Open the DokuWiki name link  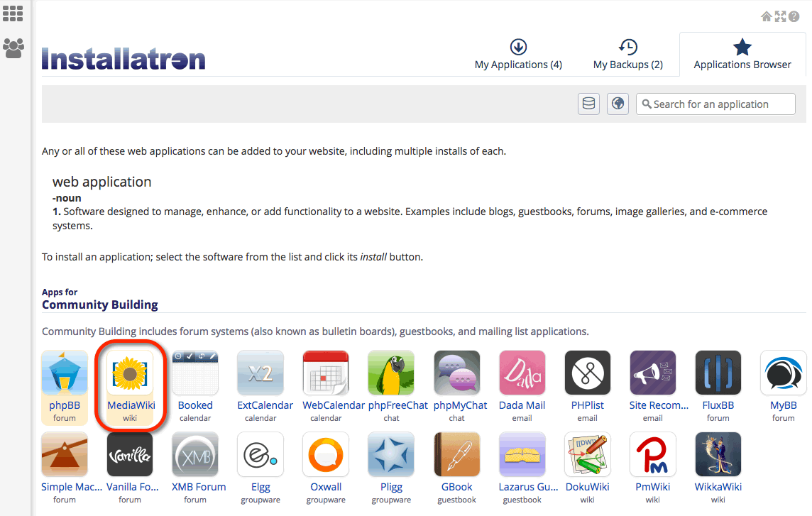[x=587, y=487]
